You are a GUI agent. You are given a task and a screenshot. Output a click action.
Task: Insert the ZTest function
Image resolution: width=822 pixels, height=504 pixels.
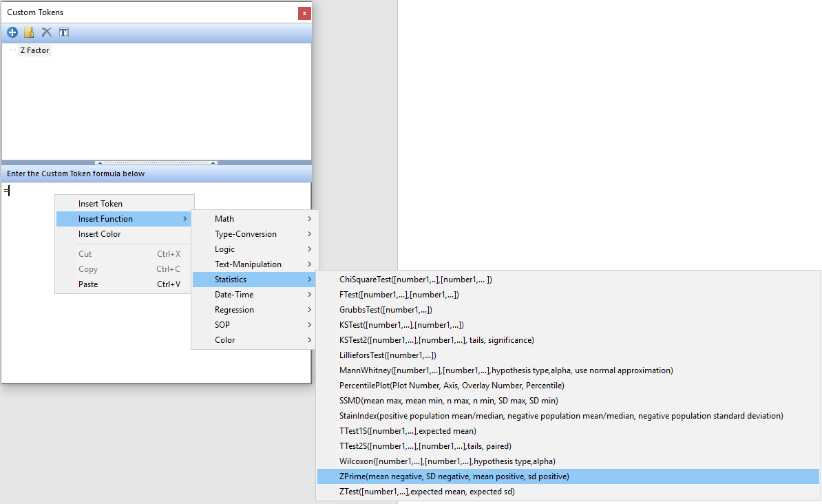click(x=568, y=492)
